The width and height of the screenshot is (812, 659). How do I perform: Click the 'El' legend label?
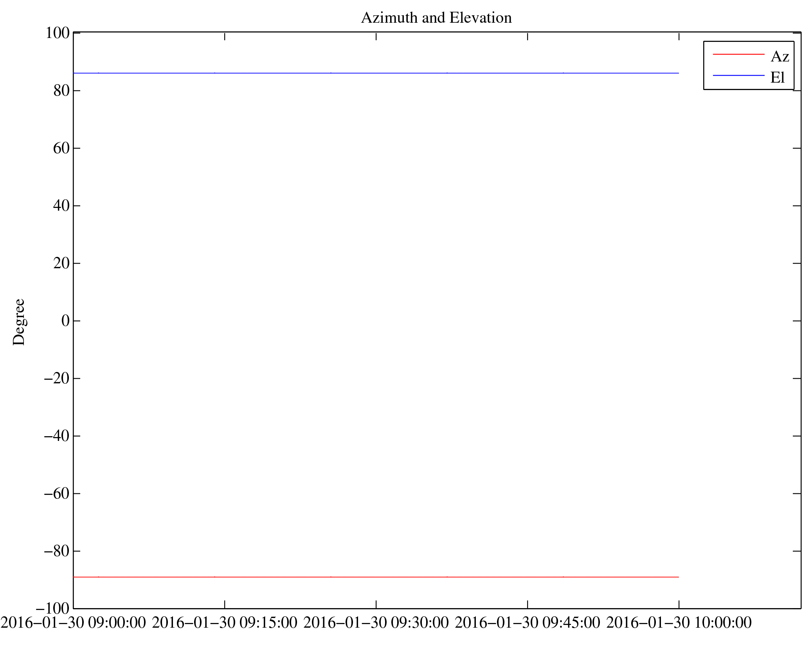coord(777,78)
